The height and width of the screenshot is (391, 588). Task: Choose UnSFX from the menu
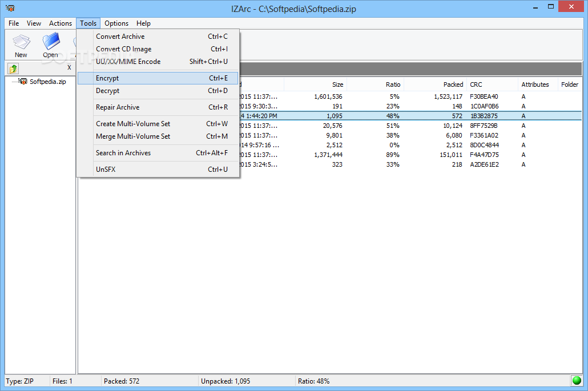click(x=158, y=170)
